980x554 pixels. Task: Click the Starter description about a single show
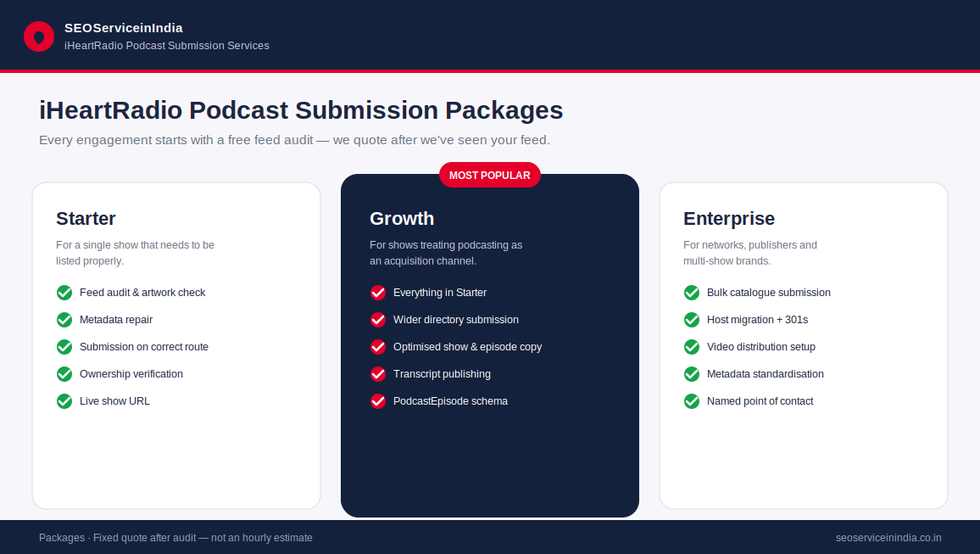[135, 253]
